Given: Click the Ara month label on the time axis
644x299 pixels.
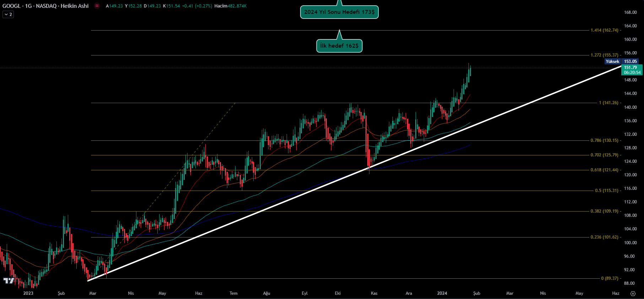Looking at the screenshot, I should click(409, 293).
